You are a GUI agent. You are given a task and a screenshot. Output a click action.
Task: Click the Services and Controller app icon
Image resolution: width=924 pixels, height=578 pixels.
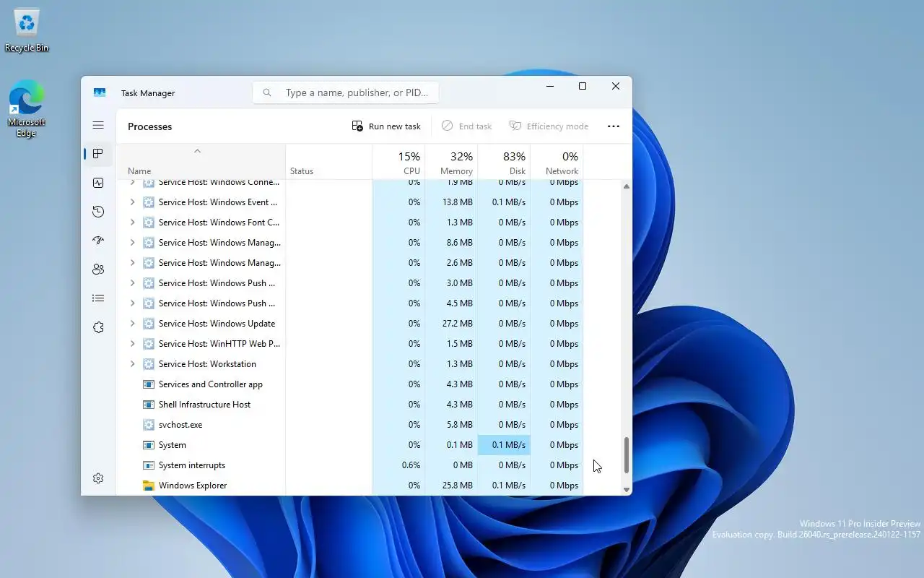(x=149, y=384)
